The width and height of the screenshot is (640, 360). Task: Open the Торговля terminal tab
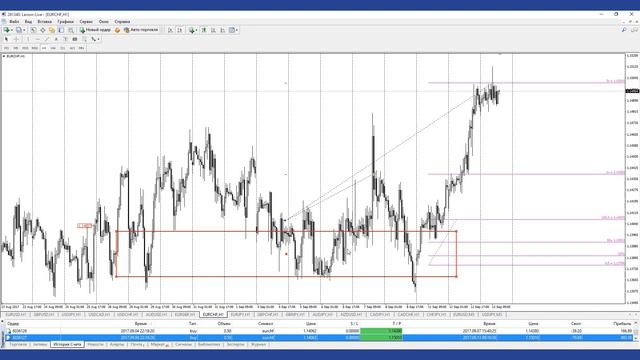pyautogui.click(x=18, y=344)
